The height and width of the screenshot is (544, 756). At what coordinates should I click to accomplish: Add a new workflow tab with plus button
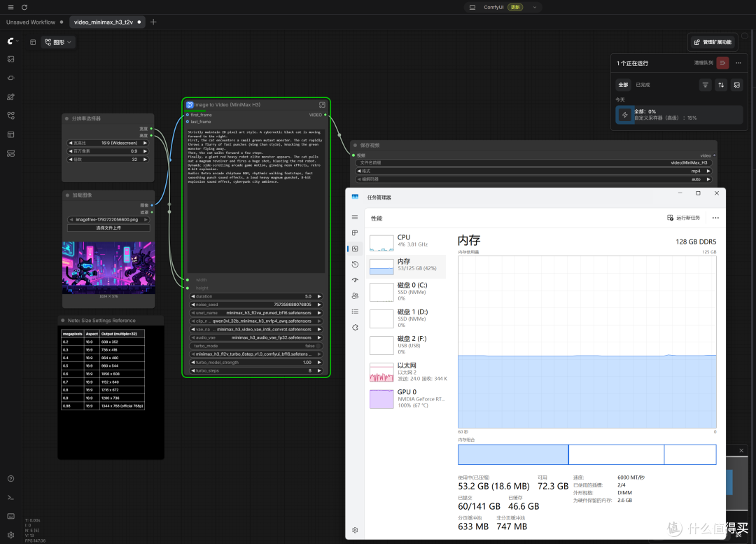[x=153, y=22]
